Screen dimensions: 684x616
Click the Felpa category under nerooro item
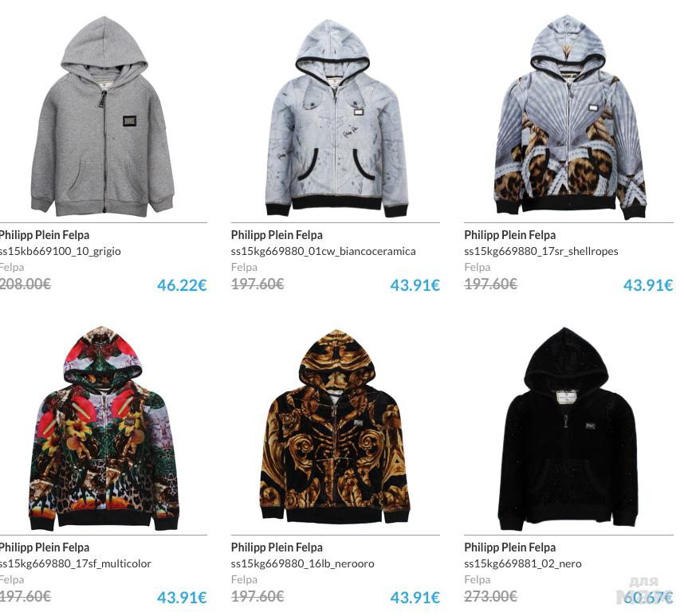(244, 579)
